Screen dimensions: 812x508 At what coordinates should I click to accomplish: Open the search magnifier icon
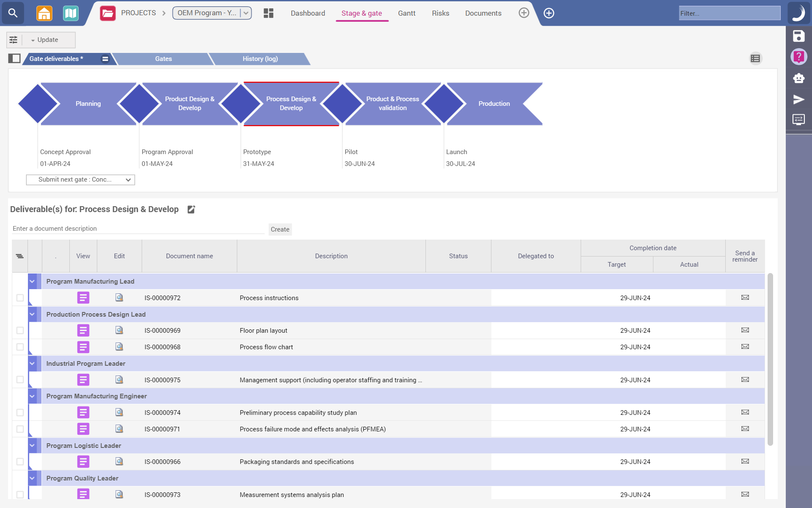[13, 13]
